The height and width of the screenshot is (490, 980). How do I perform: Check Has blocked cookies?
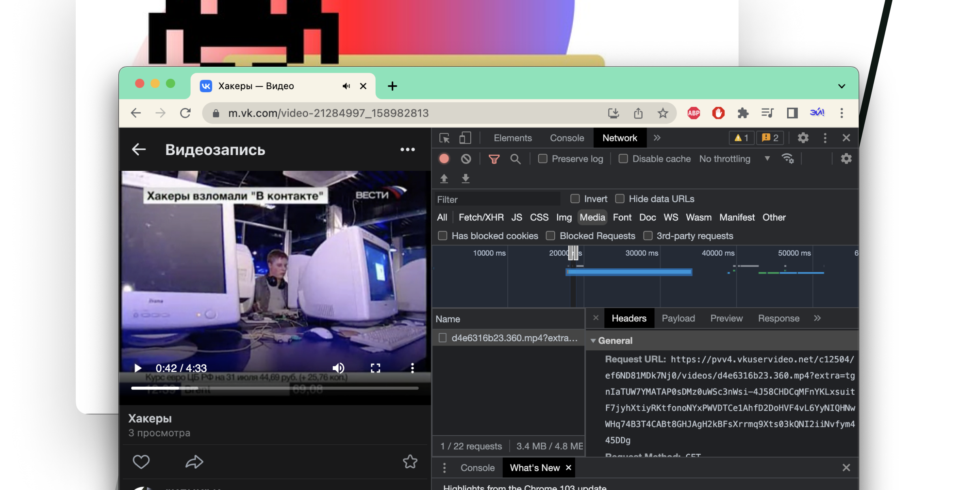pos(443,236)
